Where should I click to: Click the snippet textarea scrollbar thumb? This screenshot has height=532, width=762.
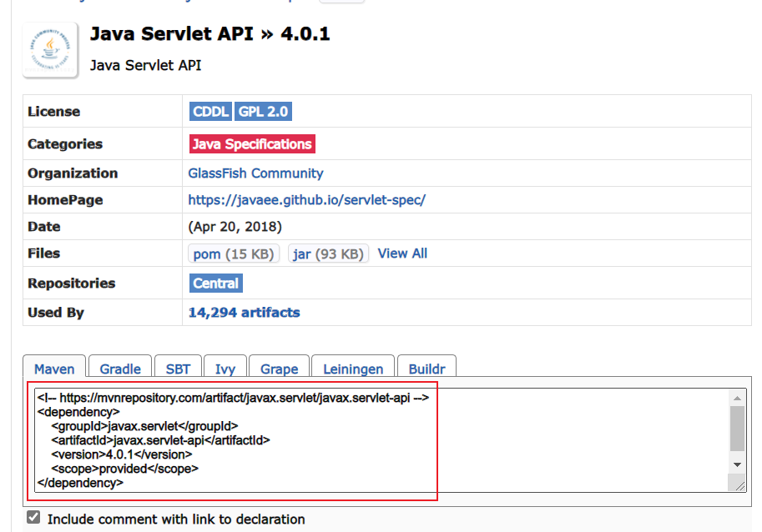coord(737,428)
